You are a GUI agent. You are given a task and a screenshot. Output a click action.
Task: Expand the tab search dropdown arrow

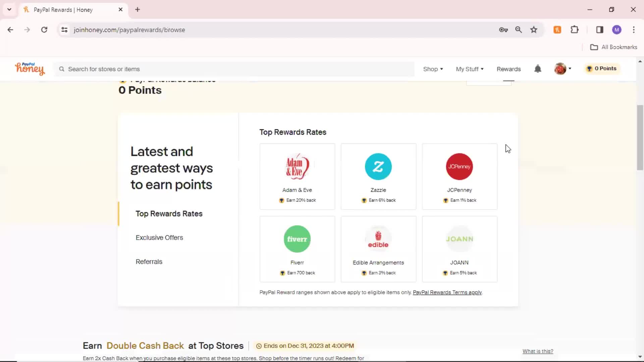pos(9,9)
